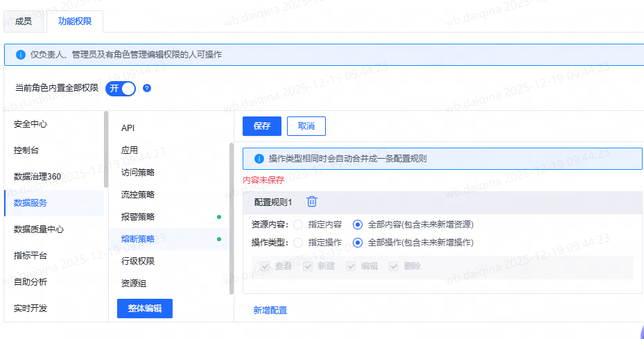
Task: Click the 新增配置 link
Action: point(270,311)
